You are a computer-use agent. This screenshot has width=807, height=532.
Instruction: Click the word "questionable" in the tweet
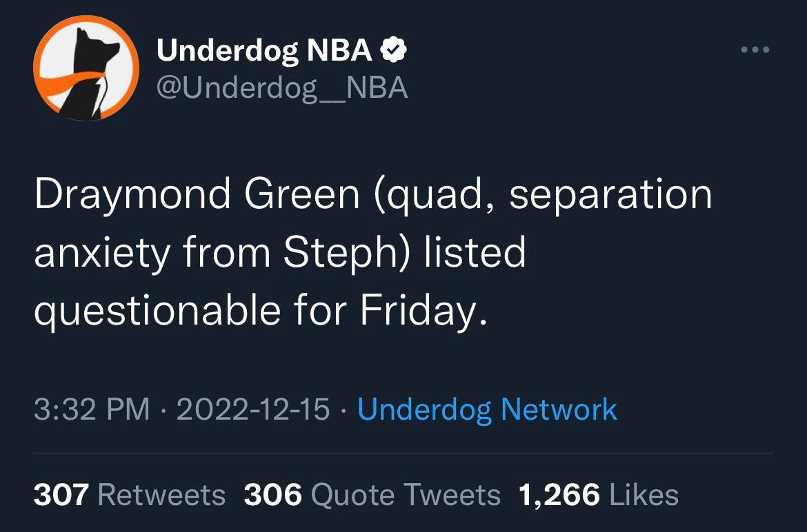click(x=157, y=311)
